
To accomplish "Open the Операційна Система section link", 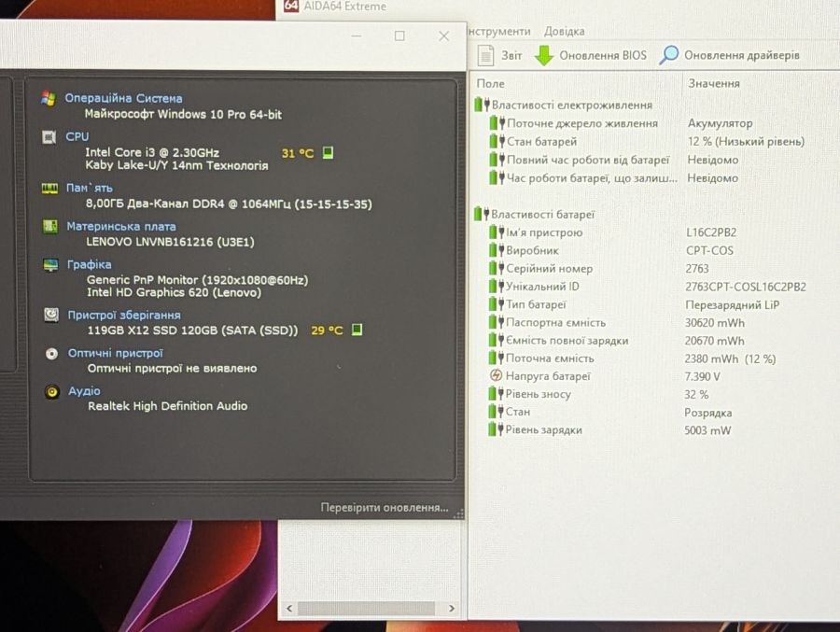I will coord(123,99).
